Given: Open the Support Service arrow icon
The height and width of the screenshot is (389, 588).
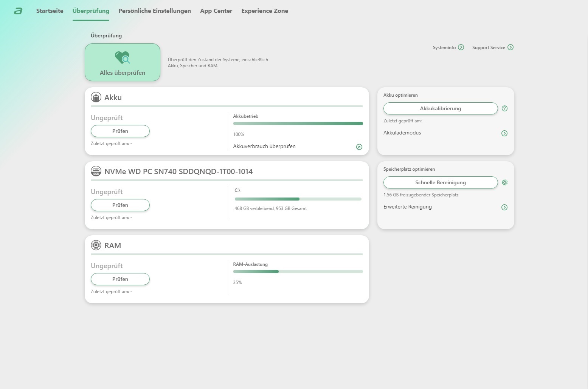Looking at the screenshot, I should [x=510, y=47].
